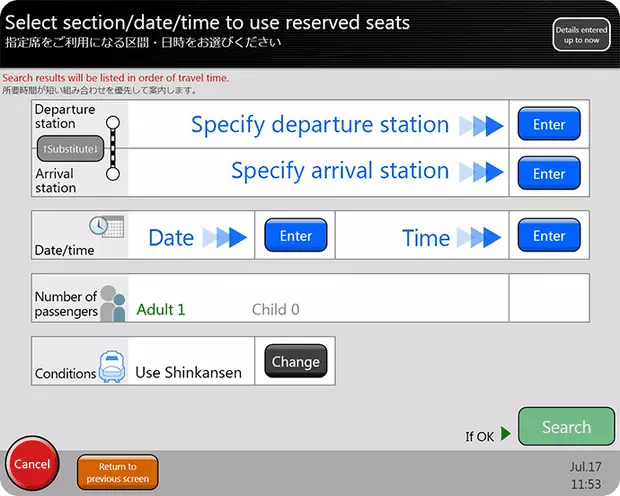Select the Child 0 passenger count
The height and width of the screenshot is (496, 620).
(275, 310)
